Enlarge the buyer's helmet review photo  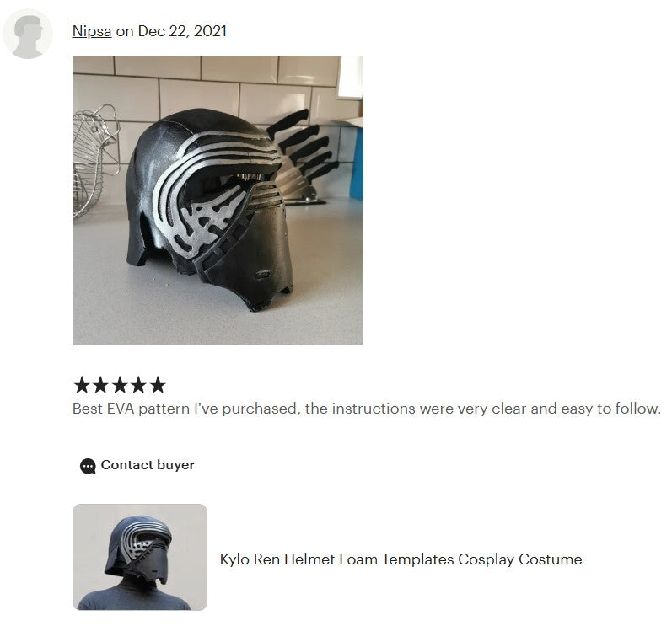(x=218, y=201)
